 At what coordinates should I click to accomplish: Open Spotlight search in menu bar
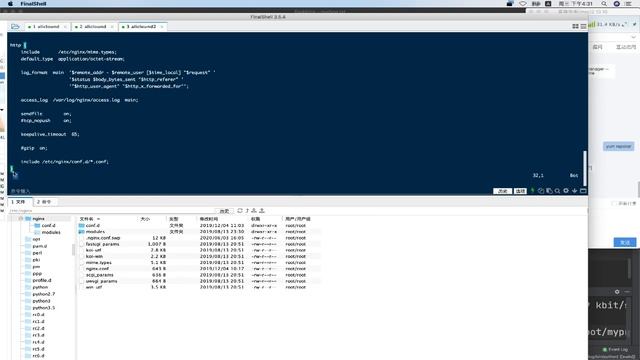604,4
